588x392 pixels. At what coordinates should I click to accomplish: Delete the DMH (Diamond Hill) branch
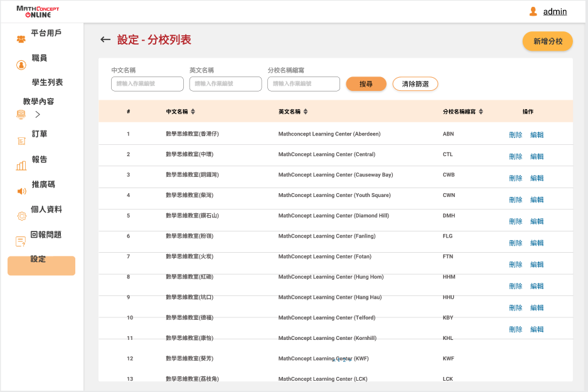pyautogui.click(x=516, y=221)
